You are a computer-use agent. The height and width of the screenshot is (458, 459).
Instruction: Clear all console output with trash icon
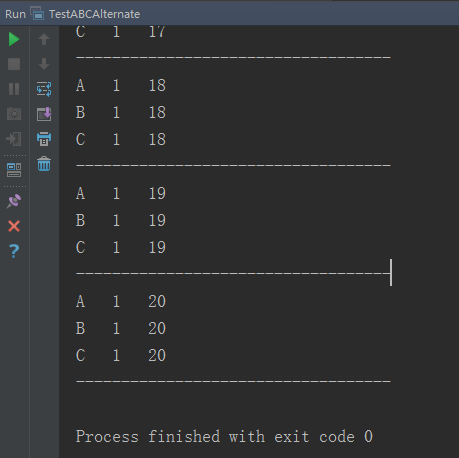tap(44, 164)
